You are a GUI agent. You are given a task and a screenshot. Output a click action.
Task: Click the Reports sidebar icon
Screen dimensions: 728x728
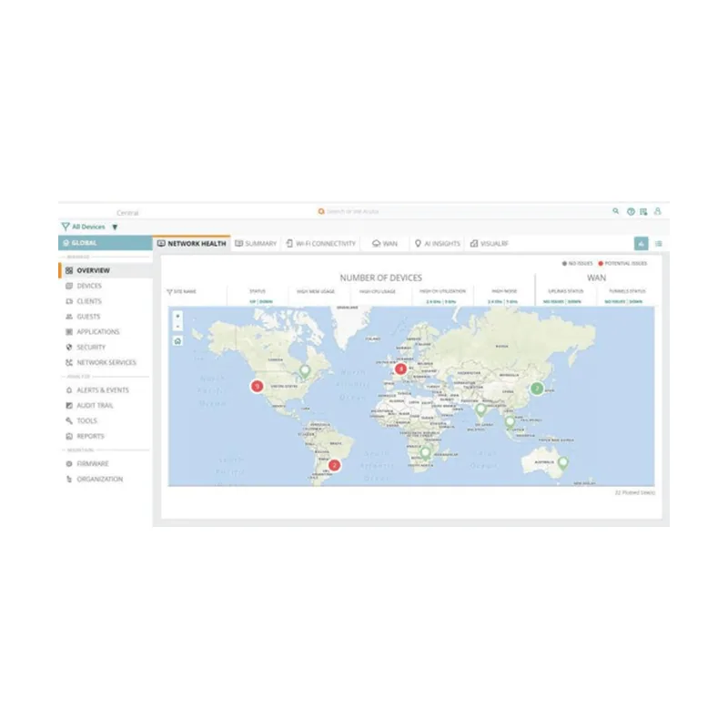coord(69,437)
